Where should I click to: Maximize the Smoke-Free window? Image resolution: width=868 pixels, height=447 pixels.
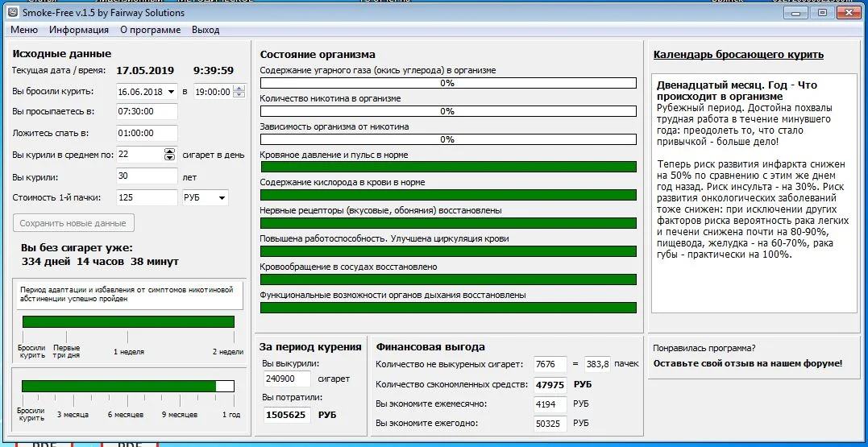[x=822, y=12]
